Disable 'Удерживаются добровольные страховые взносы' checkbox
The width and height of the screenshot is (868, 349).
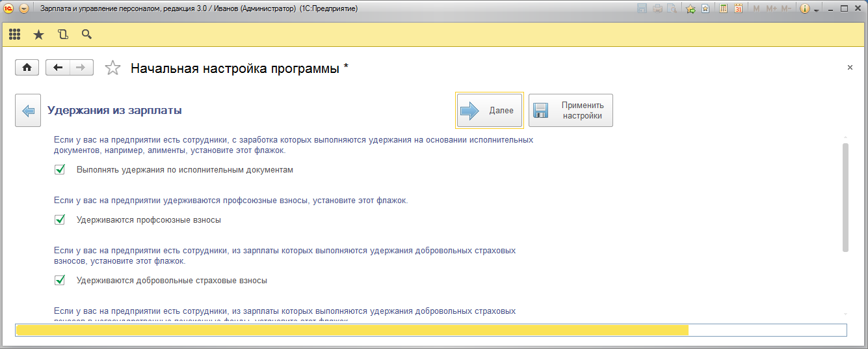(x=60, y=281)
